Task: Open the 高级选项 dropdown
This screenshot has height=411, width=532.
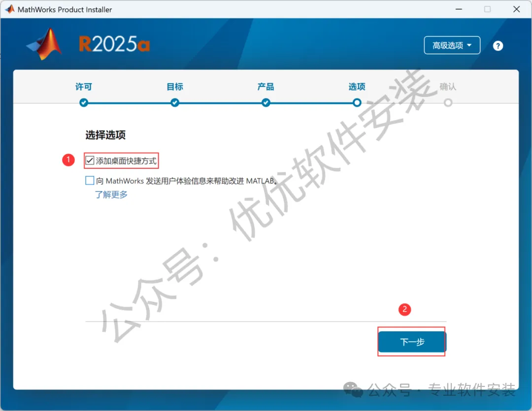Action: (x=452, y=45)
